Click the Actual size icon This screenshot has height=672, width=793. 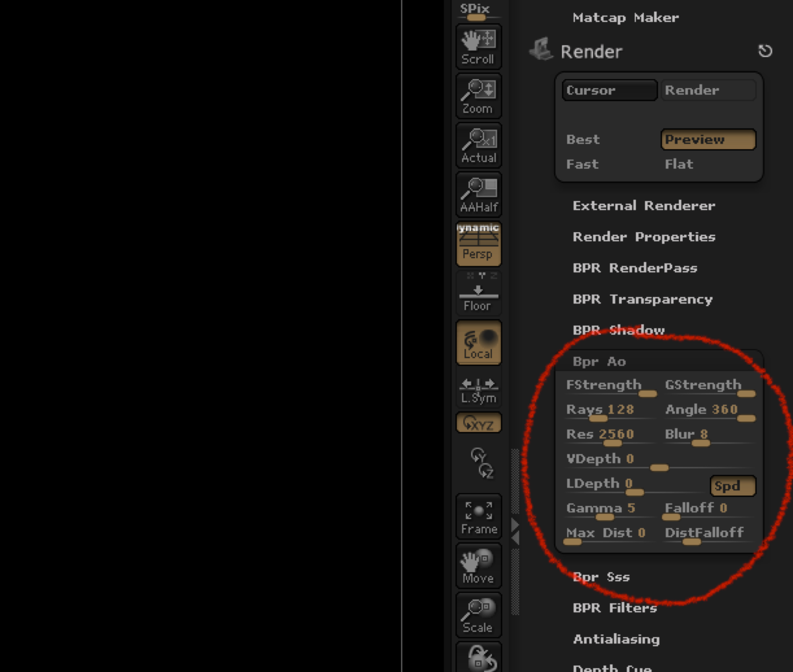pos(478,145)
